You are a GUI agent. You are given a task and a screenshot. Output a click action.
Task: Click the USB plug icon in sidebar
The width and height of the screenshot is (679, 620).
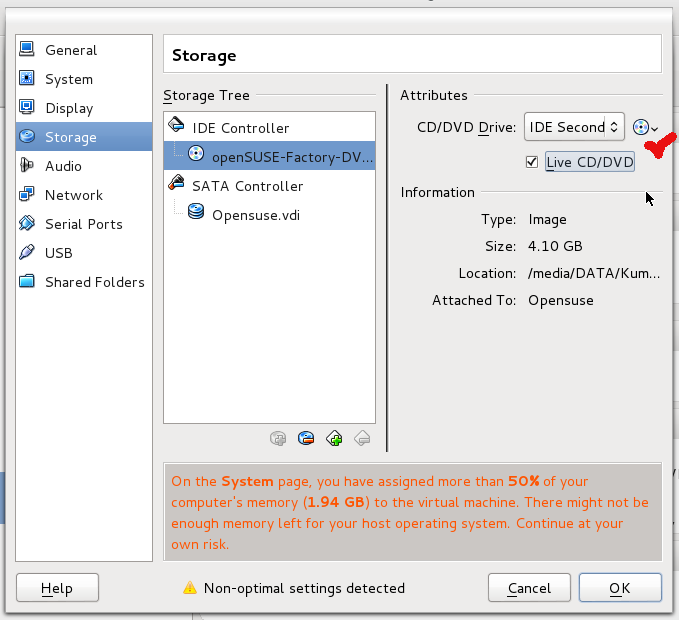(x=26, y=252)
